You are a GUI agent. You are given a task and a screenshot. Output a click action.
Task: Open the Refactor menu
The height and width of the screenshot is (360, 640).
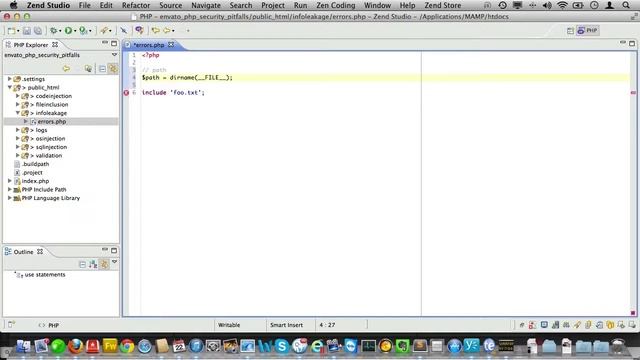(136, 5)
